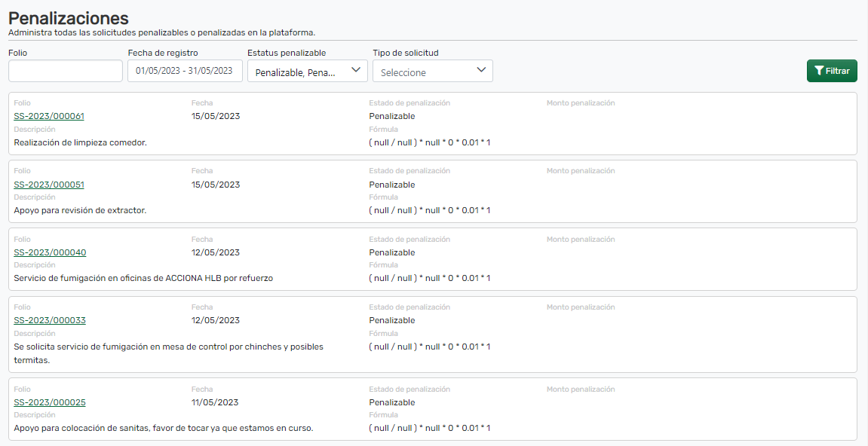Viewport: 868px width, 446px height.
Task: Select the ACCIONA HLB fumigación description text
Action: (143, 278)
